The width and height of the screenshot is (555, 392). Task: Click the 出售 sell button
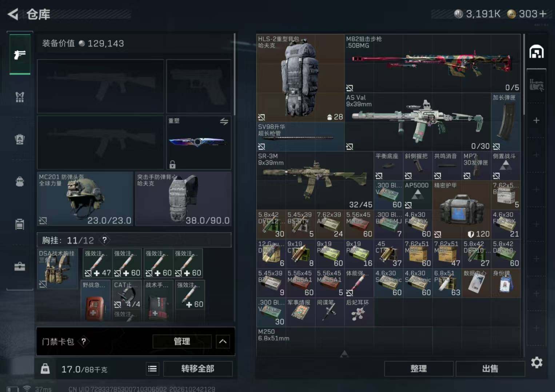click(490, 369)
